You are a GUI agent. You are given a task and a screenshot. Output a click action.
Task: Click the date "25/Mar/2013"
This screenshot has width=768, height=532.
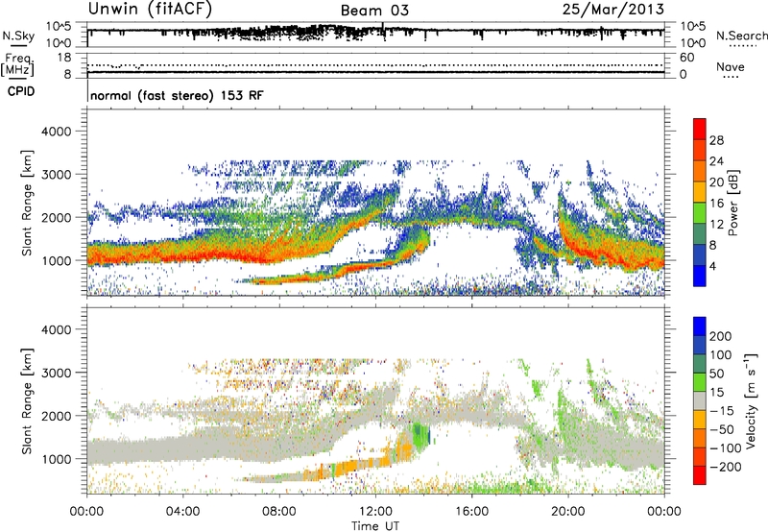coord(612,9)
